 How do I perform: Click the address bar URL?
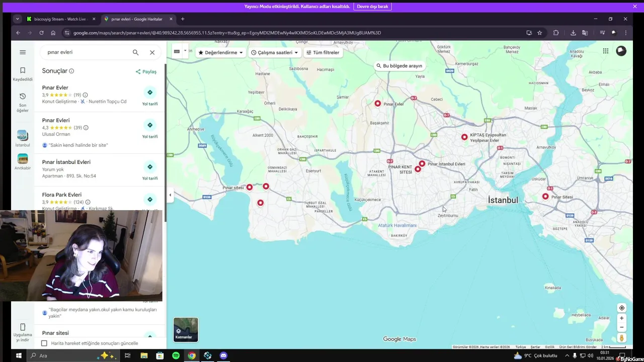coord(227,33)
